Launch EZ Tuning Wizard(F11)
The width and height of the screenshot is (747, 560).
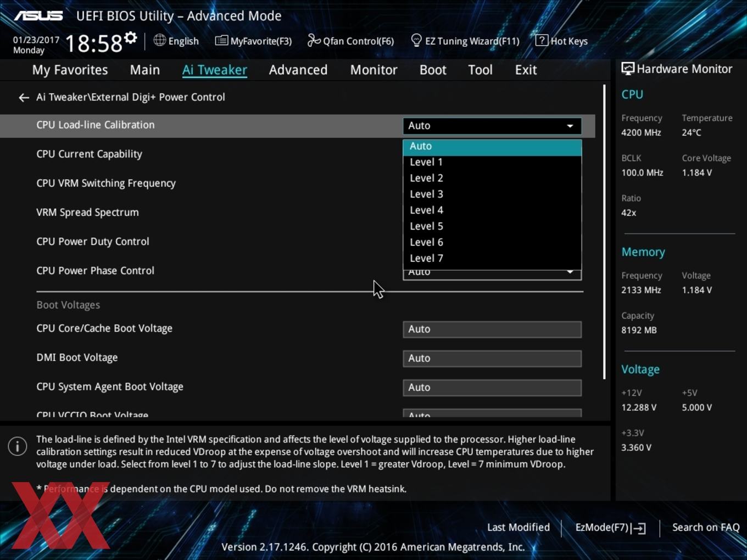465,41
